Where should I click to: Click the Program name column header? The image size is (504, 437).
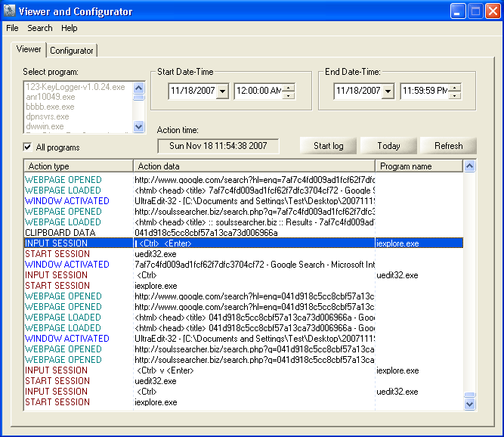(x=418, y=166)
